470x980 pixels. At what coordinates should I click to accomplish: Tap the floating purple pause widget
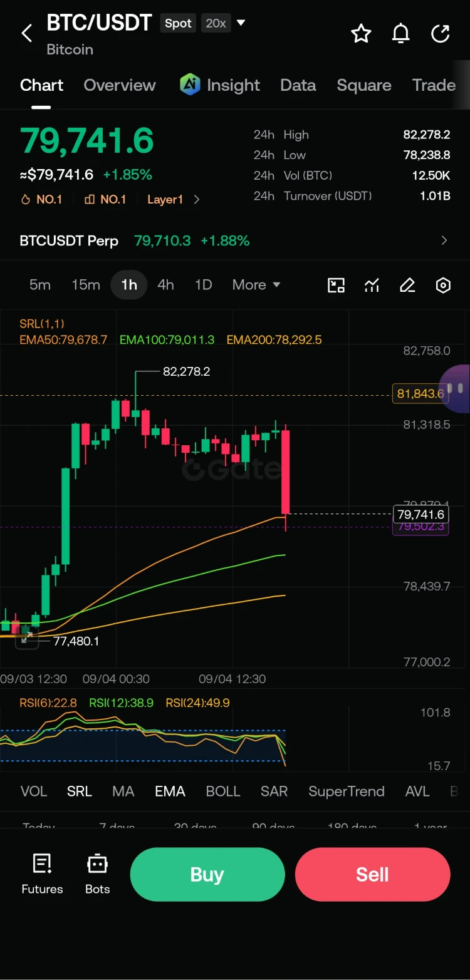tap(456, 388)
